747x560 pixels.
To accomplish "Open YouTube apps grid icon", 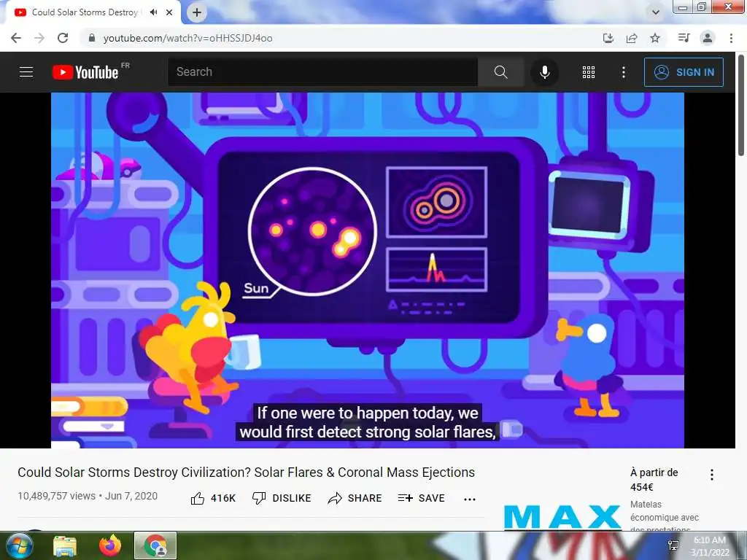I will [x=589, y=72].
